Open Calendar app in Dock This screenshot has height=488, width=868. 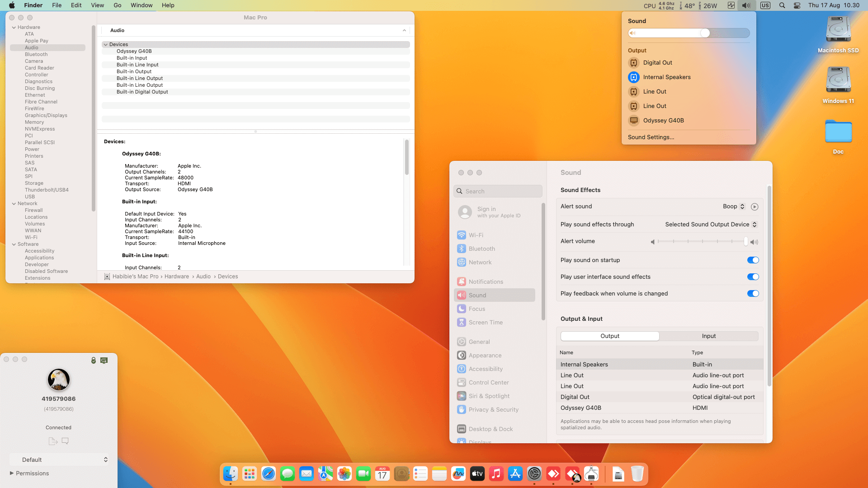pyautogui.click(x=382, y=474)
